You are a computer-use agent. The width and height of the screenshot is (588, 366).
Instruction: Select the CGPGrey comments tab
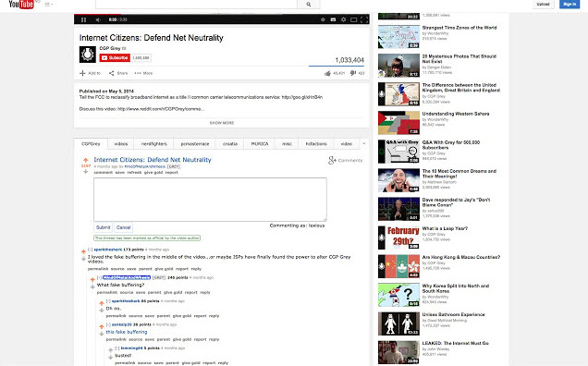(91, 144)
